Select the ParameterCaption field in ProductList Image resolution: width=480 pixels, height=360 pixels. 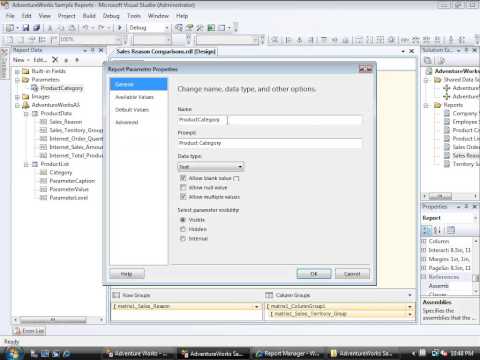point(72,181)
